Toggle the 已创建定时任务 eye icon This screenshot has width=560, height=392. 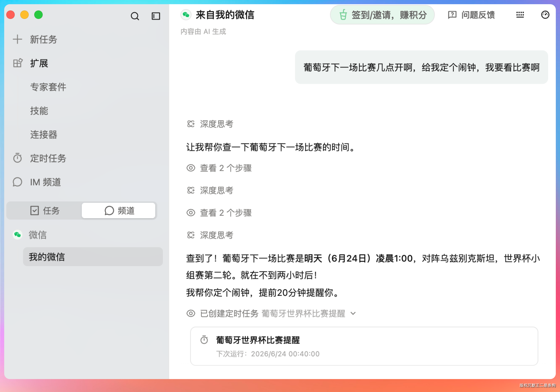[x=191, y=313]
